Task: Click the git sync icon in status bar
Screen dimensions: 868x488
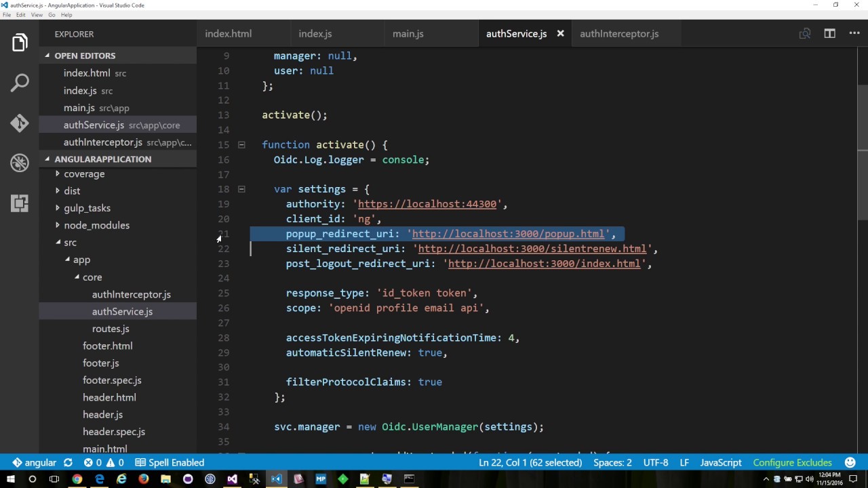Action: point(68,462)
